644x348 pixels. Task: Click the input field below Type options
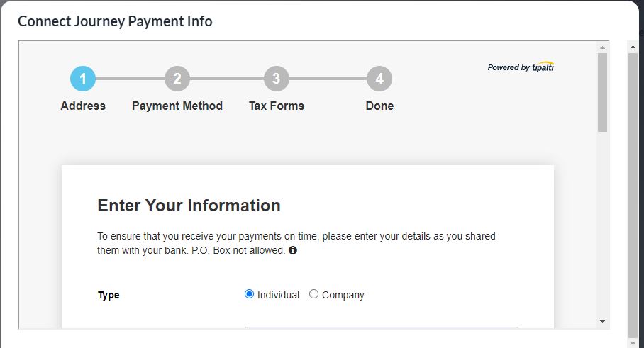coord(381,327)
